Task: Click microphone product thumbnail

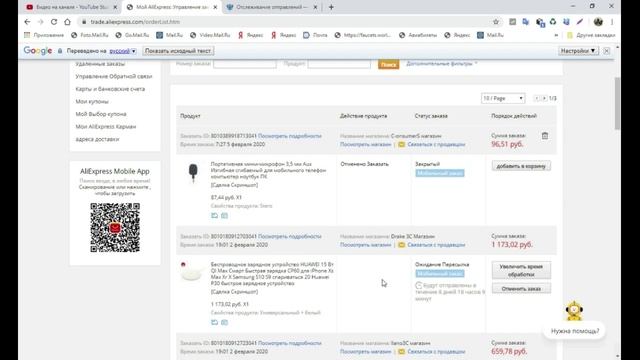Action: point(193,173)
